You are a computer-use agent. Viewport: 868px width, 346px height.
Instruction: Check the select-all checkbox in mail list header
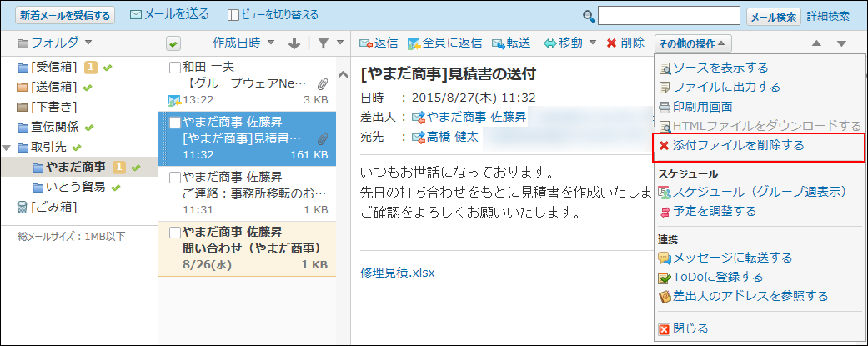click(x=172, y=43)
